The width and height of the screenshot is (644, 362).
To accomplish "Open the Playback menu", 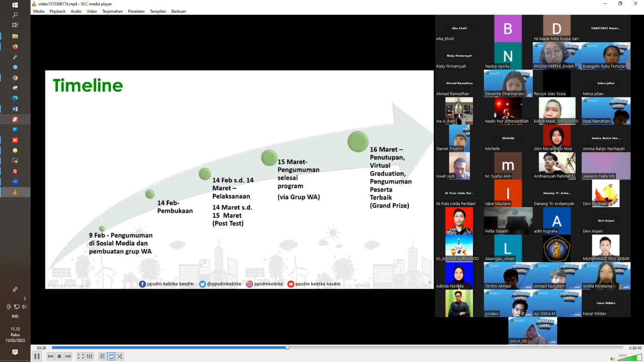I will [57, 11].
